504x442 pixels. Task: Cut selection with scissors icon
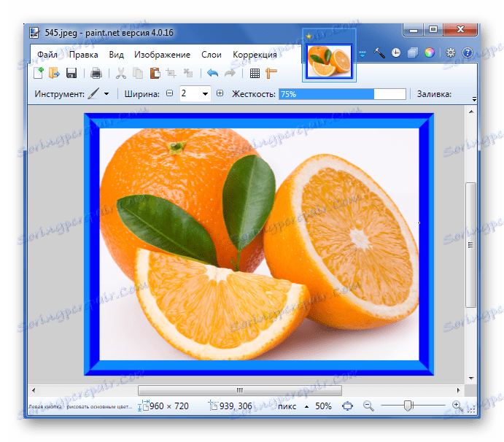point(120,73)
